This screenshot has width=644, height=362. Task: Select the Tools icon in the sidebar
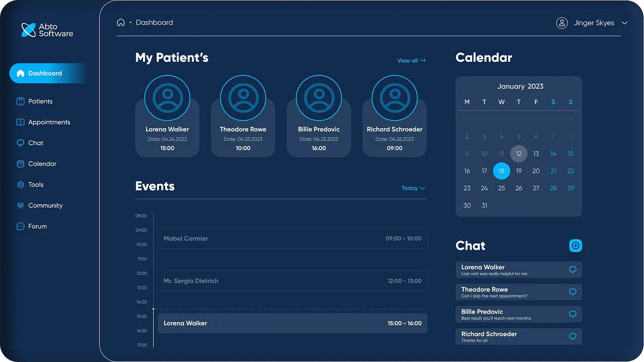coord(20,184)
